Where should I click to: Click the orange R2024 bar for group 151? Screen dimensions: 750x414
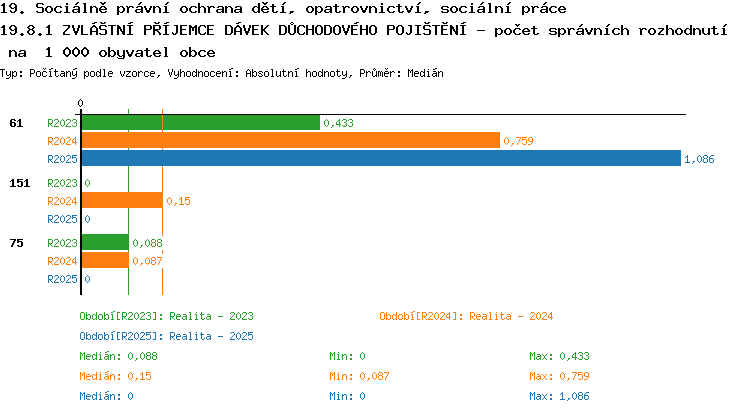[122, 200]
